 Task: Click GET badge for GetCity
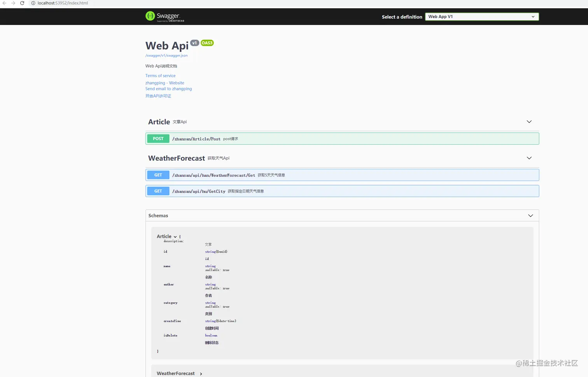(x=158, y=191)
